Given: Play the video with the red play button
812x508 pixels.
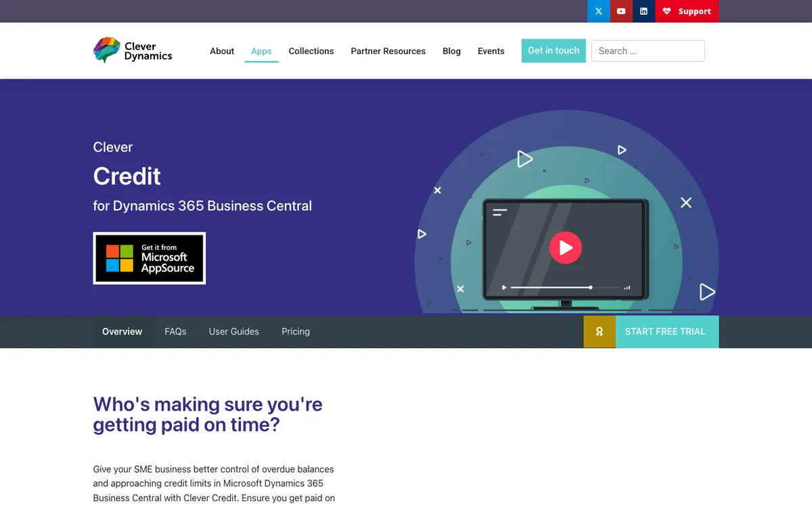Looking at the screenshot, I should tap(566, 248).
